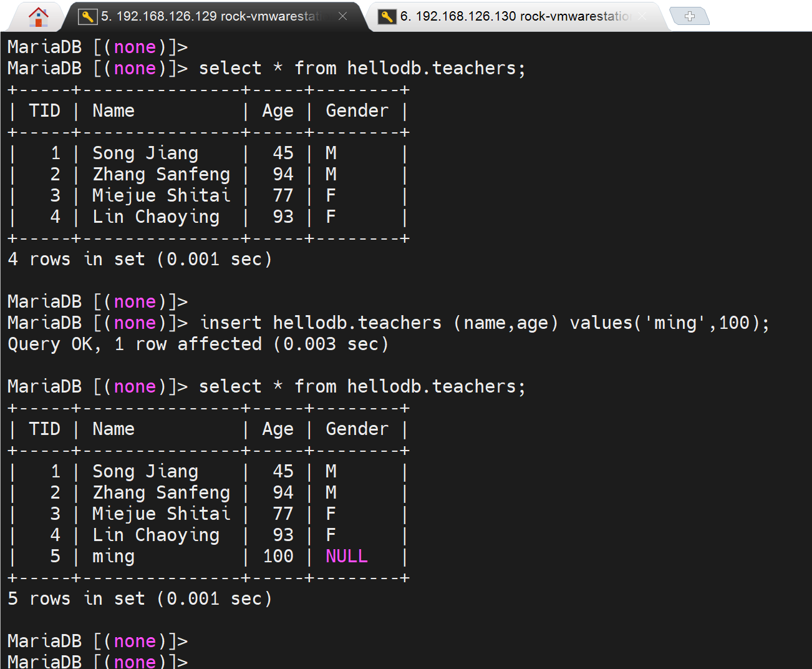Click 'Song Jiang' in the first result table
Screen dimensions: 812x669
click(x=145, y=154)
